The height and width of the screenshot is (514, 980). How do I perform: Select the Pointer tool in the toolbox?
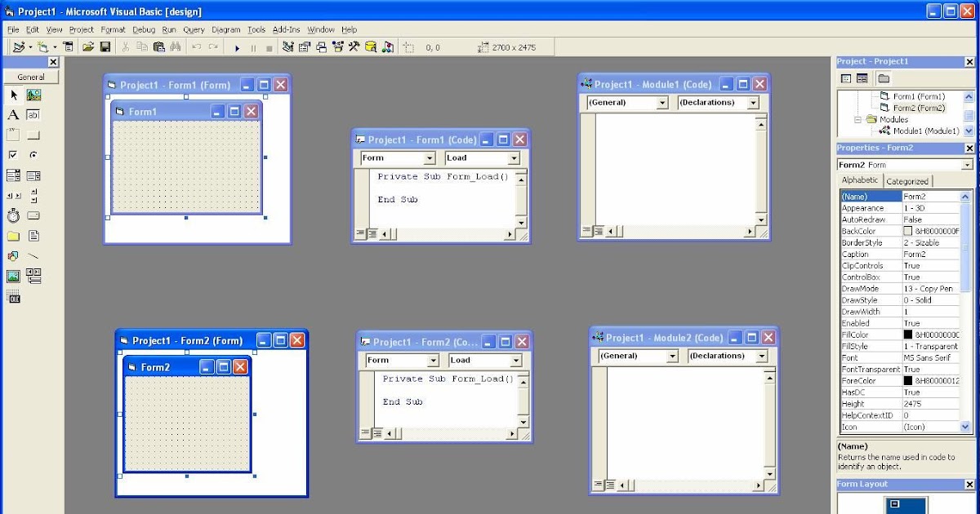tap(13, 95)
